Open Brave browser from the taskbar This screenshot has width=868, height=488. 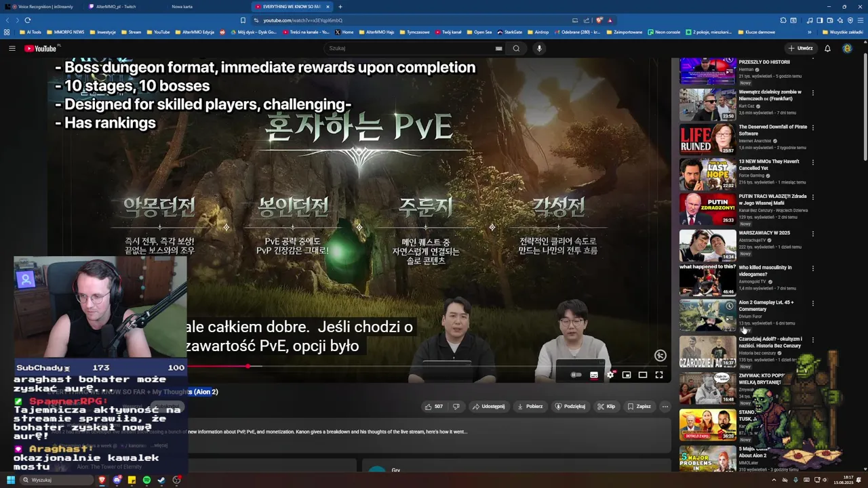[x=102, y=480]
